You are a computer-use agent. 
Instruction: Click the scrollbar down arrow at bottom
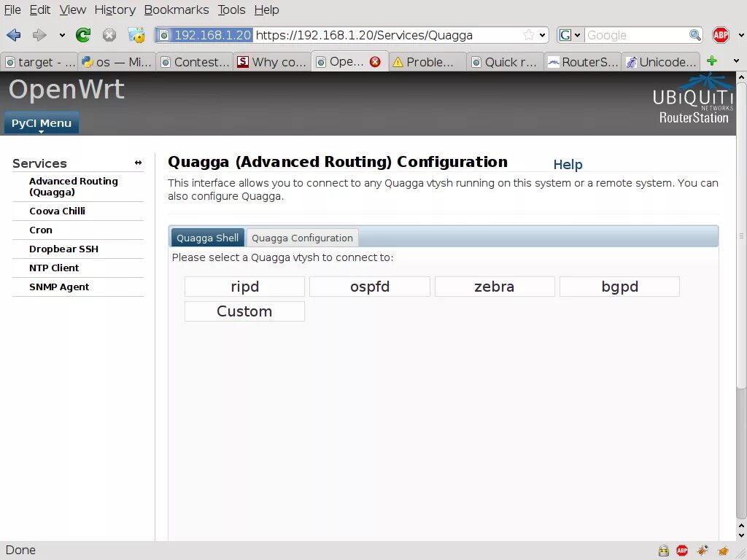741,535
